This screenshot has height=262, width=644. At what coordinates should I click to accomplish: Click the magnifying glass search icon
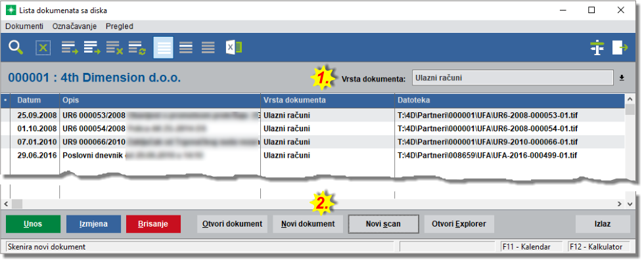16,48
